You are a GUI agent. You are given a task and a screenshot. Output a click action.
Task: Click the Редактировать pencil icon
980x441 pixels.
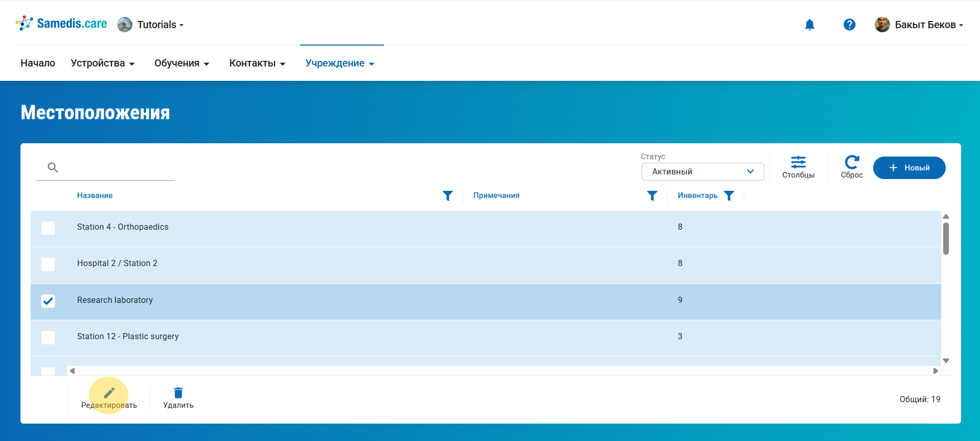click(x=109, y=393)
